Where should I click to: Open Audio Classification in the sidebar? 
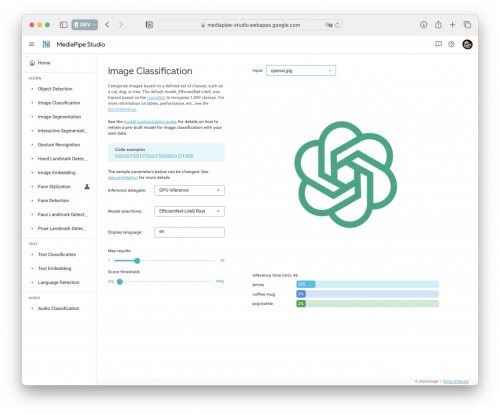(59, 308)
